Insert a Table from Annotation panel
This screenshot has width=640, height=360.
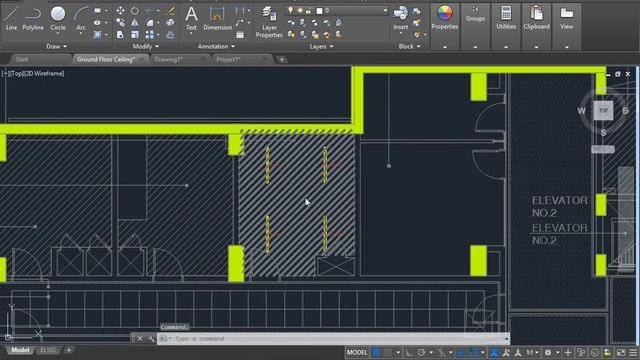pyautogui.click(x=240, y=35)
